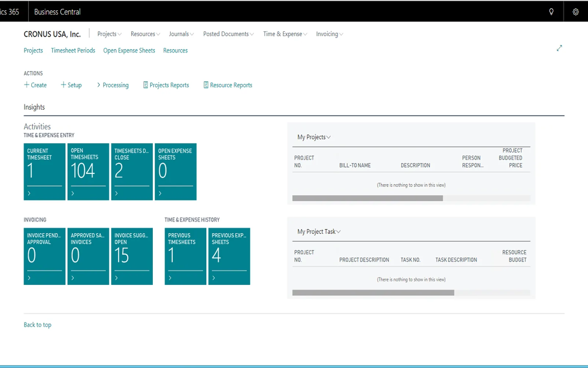Image resolution: width=588 pixels, height=368 pixels.
Task: Click arrow on Timesheets Due Close tile
Action: [x=116, y=193]
